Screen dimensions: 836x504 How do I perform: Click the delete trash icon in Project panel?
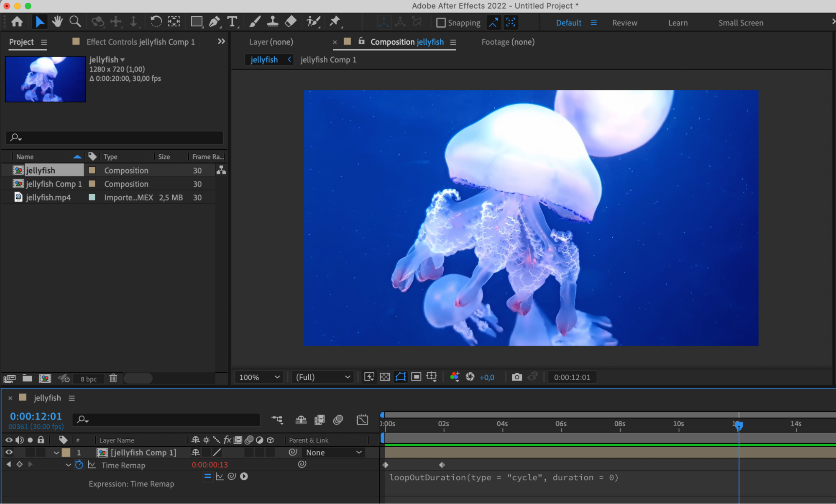click(113, 379)
